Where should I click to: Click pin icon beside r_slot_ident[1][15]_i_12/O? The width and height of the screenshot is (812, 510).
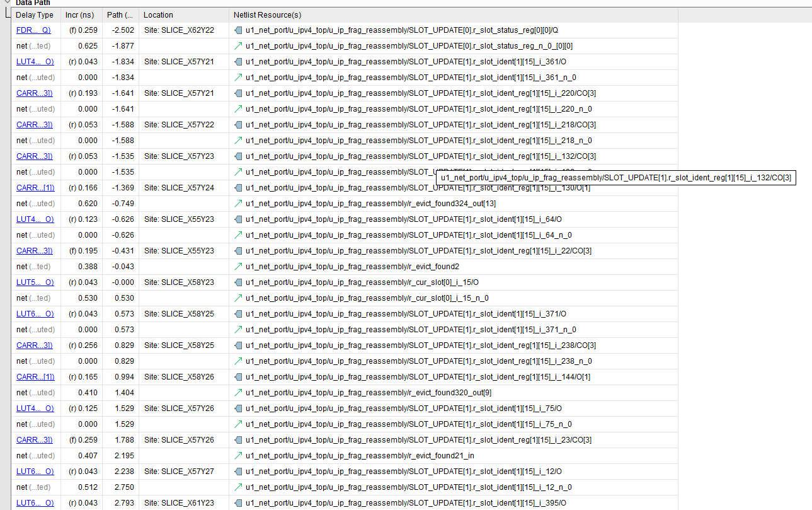[x=237, y=472]
